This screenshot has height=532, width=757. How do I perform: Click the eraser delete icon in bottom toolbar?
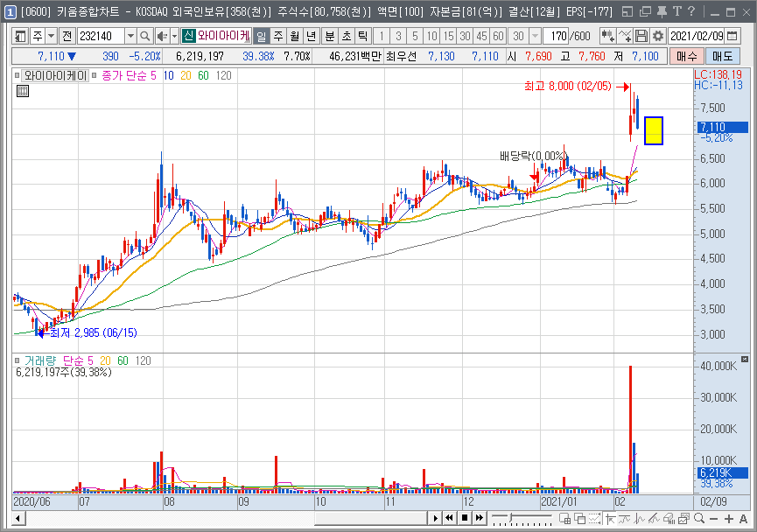coord(669,519)
